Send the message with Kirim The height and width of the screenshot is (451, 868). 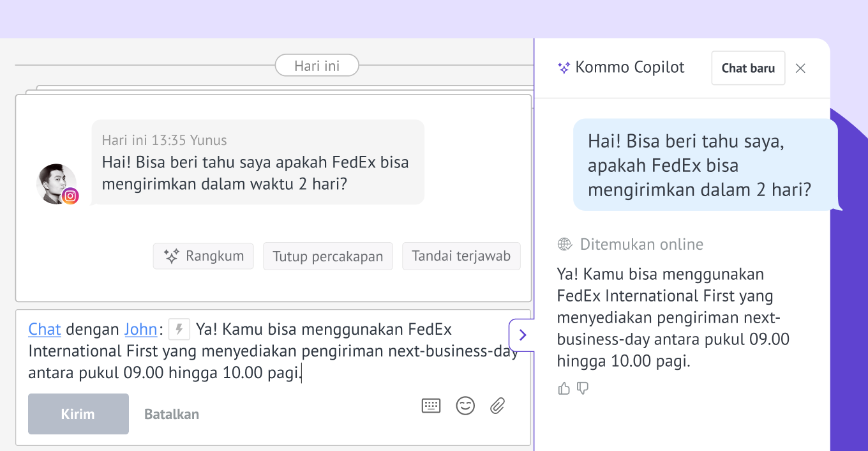[x=79, y=414]
